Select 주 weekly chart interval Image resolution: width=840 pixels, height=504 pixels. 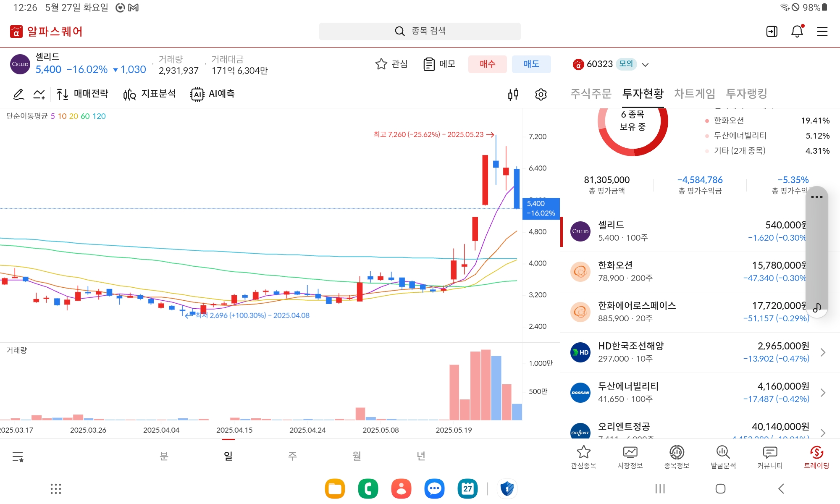coord(292,456)
